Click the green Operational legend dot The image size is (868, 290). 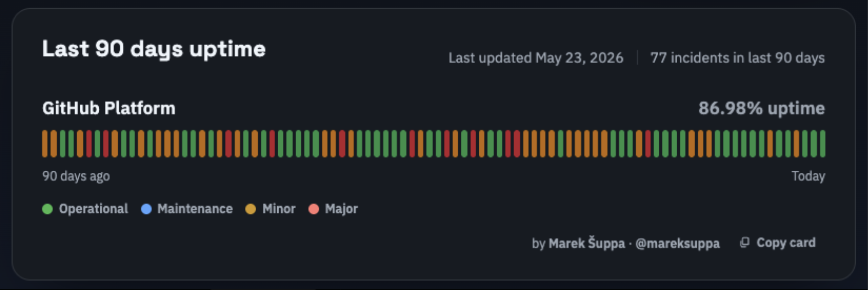click(48, 209)
